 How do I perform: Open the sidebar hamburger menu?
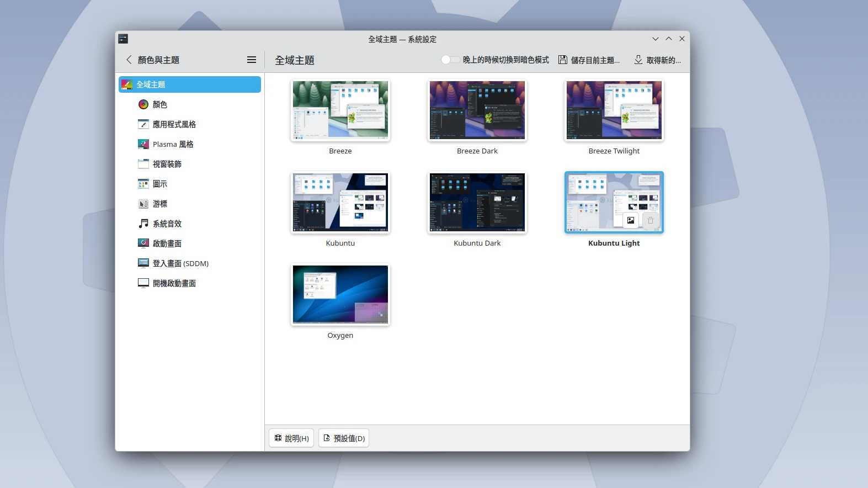click(x=252, y=60)
